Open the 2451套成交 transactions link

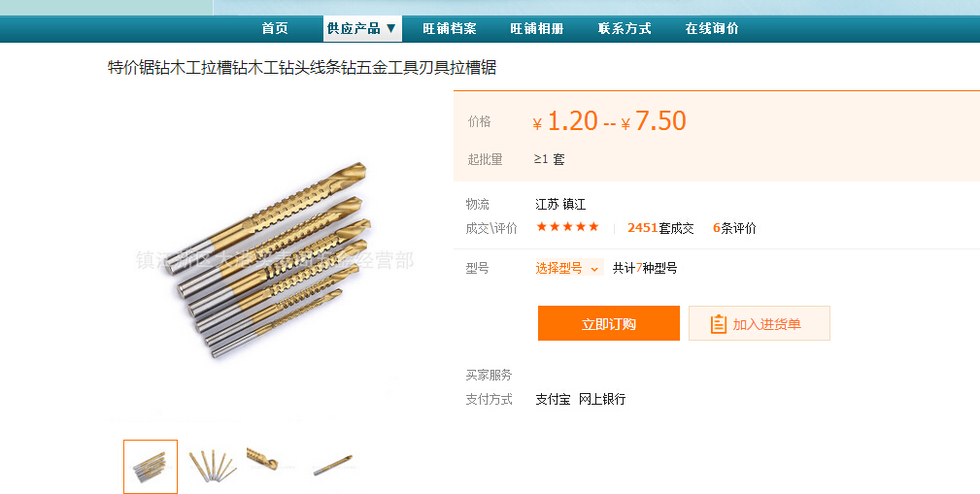pos(660,228)
